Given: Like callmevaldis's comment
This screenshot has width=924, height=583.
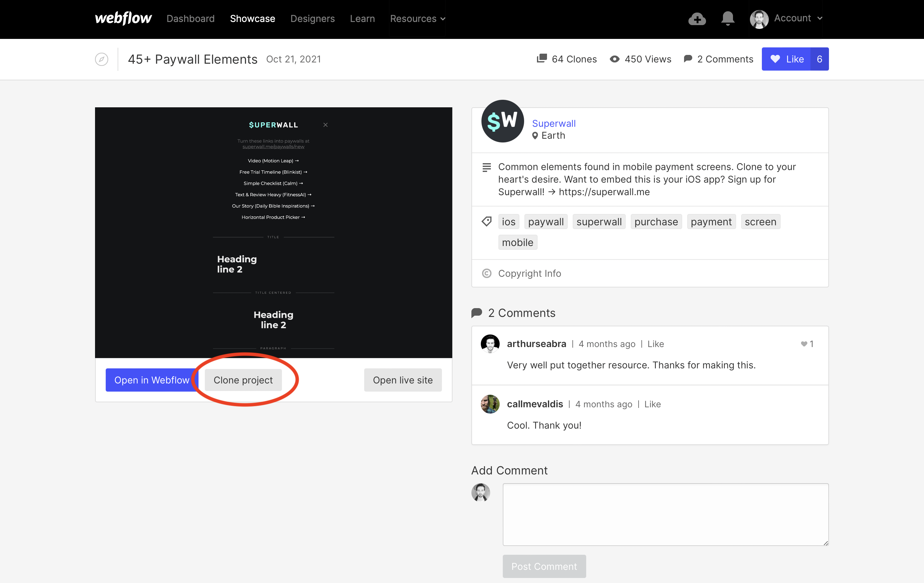Looking at the screenshot, I should tap(652, 404).
